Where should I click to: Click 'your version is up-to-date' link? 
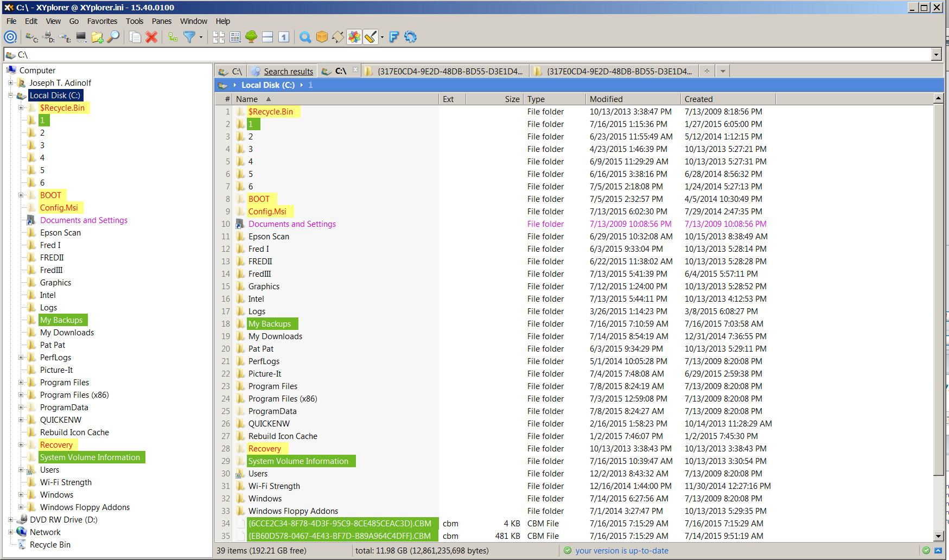point(622,551)
